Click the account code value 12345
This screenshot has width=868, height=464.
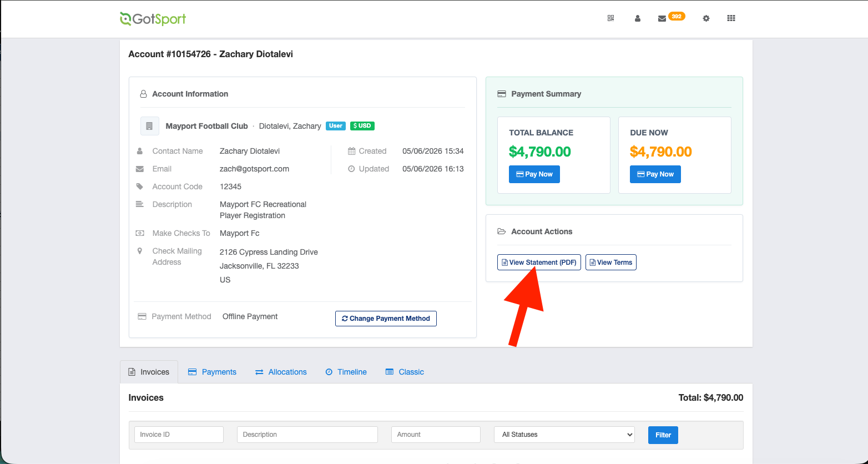[230, 186]
